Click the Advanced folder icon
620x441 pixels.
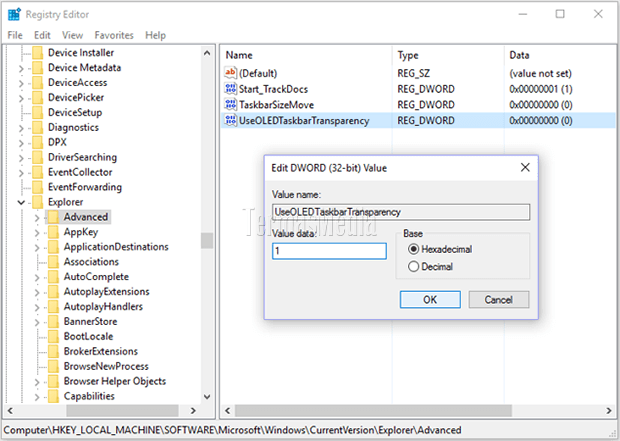(53, 217)
